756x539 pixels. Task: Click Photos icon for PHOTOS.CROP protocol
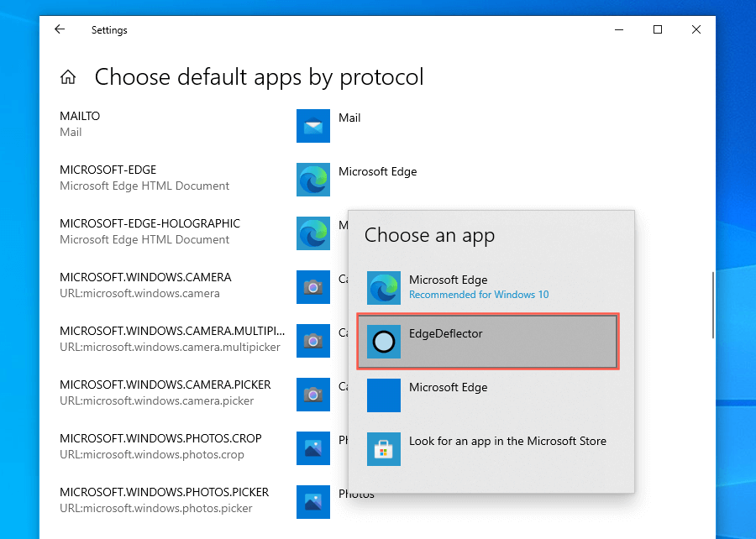coord(313,448)
